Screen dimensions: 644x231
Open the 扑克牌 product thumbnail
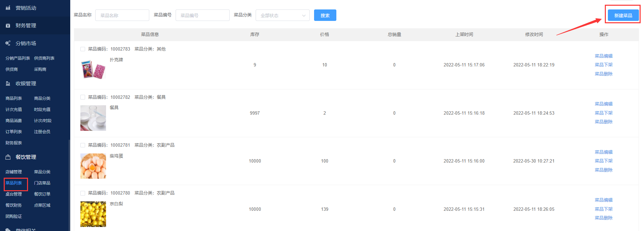[93, 70]
